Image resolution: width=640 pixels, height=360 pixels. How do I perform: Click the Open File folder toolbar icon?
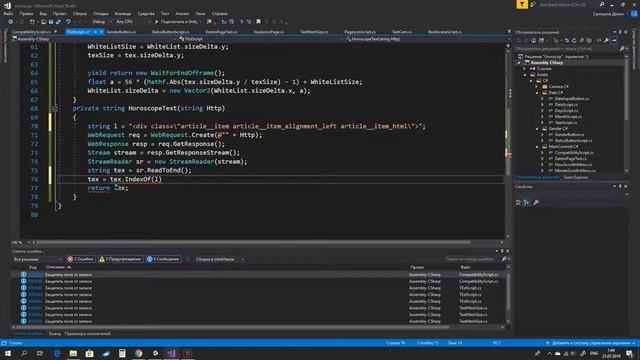point(43,22)
